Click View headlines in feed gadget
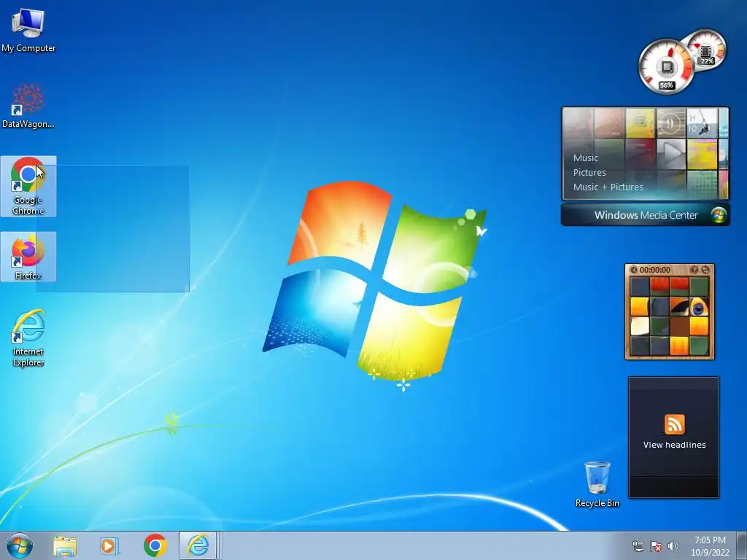Viewport: 747px width, 560px height. [x=674, y=445]
